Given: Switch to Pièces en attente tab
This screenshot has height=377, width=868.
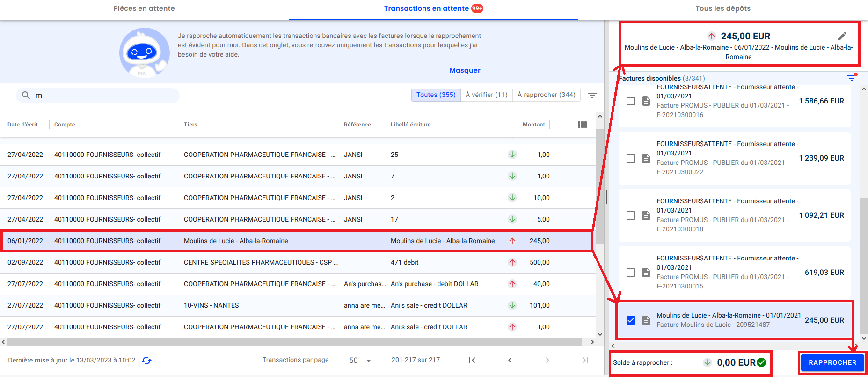Looking at the screenshot, I should (144, 8).
